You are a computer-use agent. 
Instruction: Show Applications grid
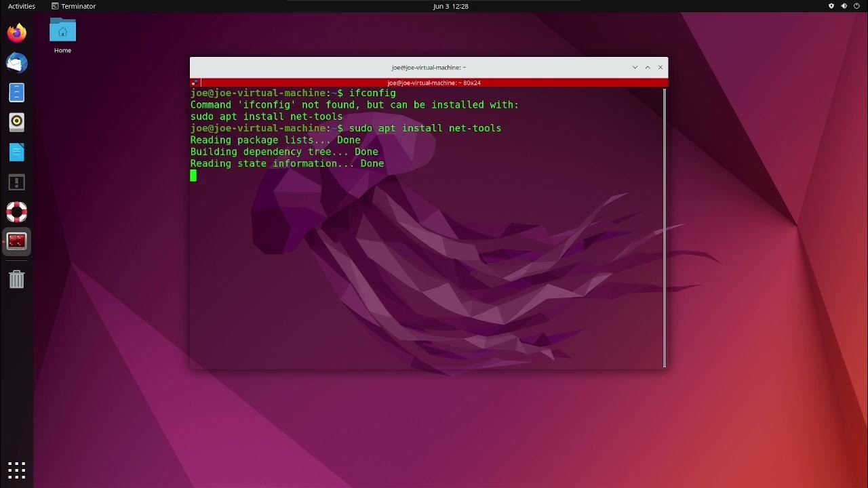pos(16,470)
